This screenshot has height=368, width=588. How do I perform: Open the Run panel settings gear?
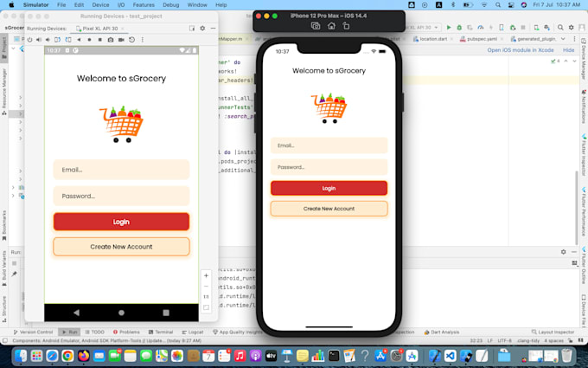(x=563, y=252)
